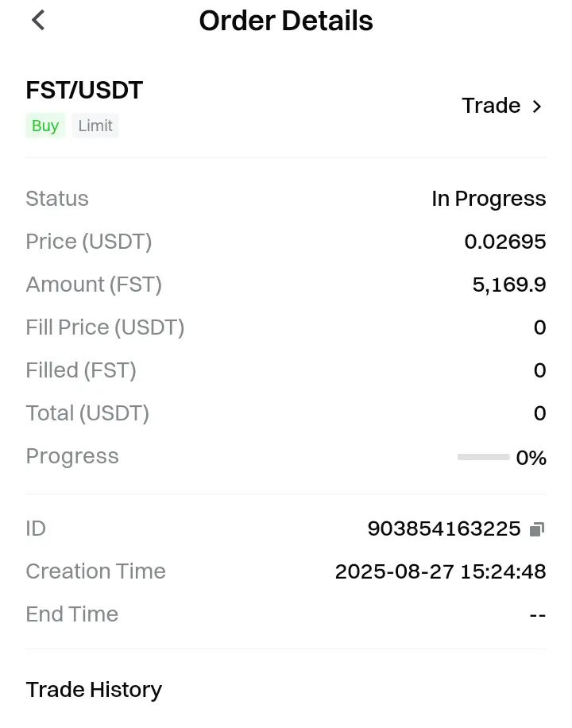Tap the price value 0.02695

pyautogui.click(x=504, y=242)
